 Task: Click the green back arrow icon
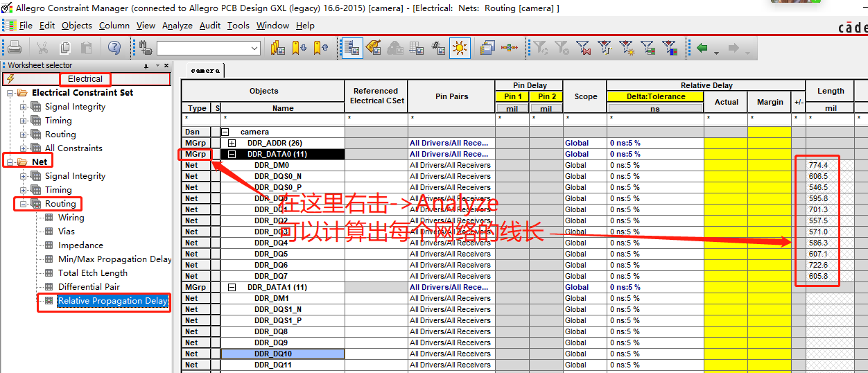pyautogui.click(x=702, y=48)
